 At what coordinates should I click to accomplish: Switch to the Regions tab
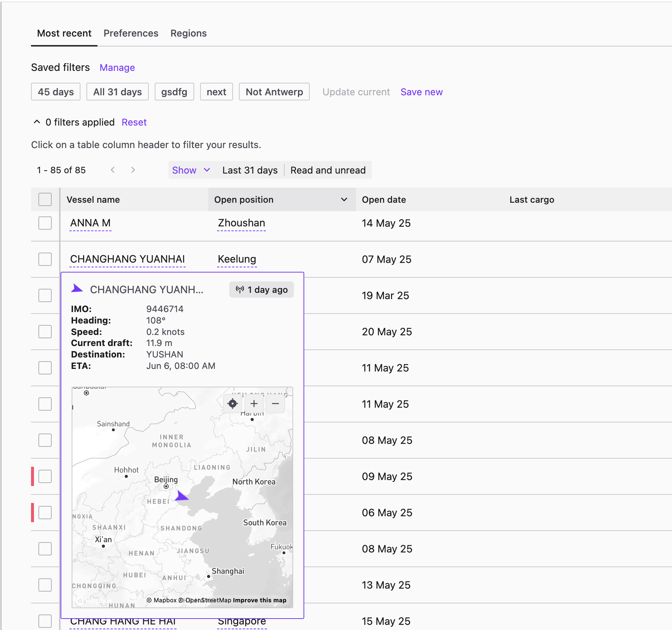pos(188,33)
